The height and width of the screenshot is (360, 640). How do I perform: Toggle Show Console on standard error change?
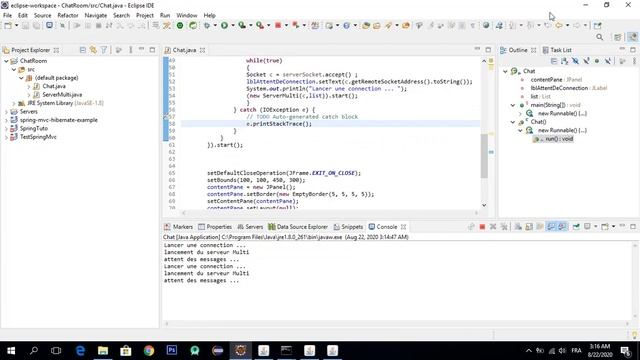click(562, 227)
